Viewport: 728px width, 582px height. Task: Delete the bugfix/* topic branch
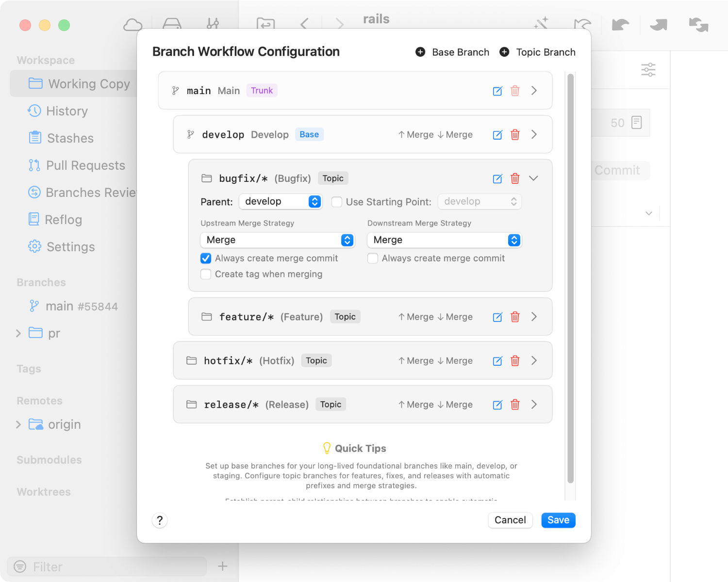coord(515,178)
